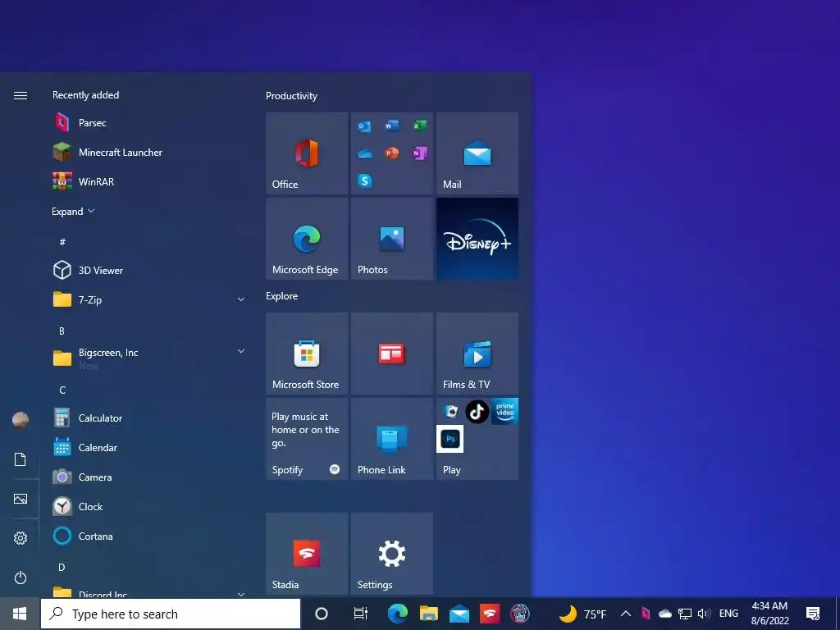The height and width of the screenshot is (630, 840).
Task: Open the clock showing 4:34 AM
Action: click(769, 614)
